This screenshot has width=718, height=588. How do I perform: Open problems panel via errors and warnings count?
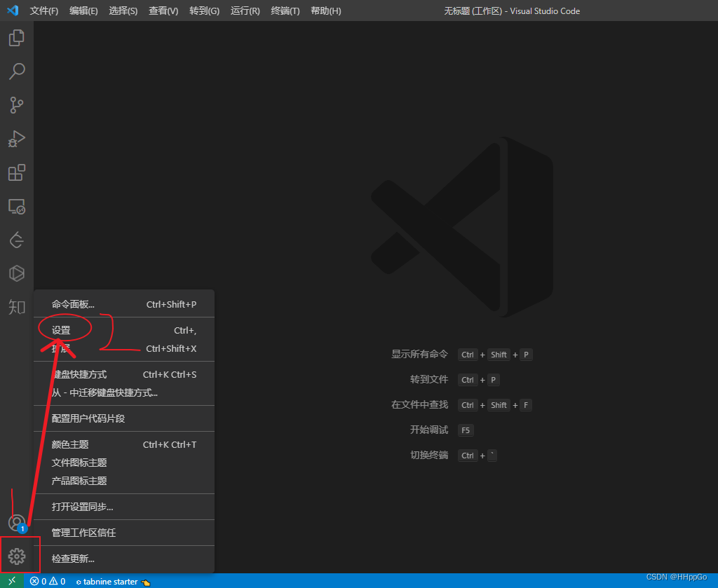coord(48,581)
